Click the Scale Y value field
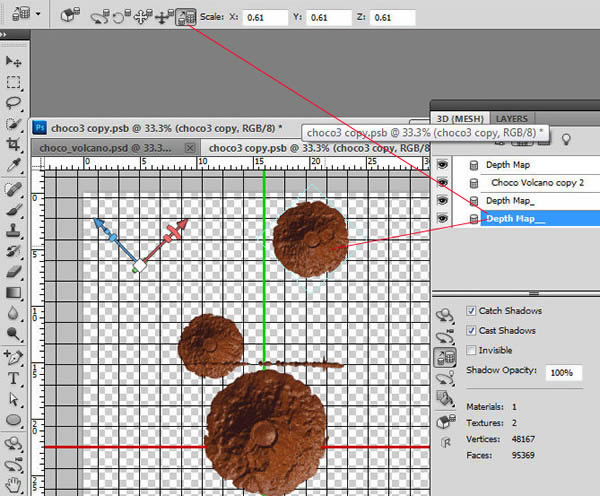Image resolution: width=600 pixels, height=496 pixels. pyautogui.click(x=329, y=17)
